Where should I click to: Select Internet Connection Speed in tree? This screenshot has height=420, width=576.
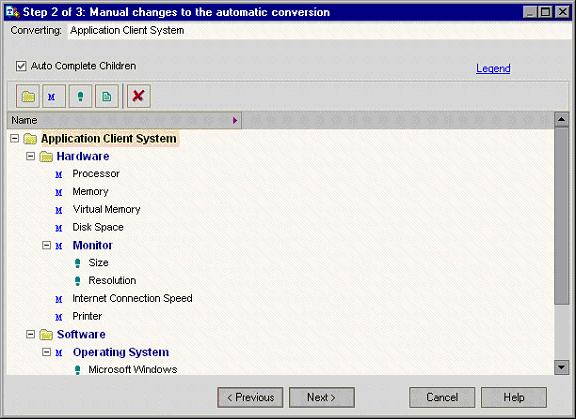[132, 298]
